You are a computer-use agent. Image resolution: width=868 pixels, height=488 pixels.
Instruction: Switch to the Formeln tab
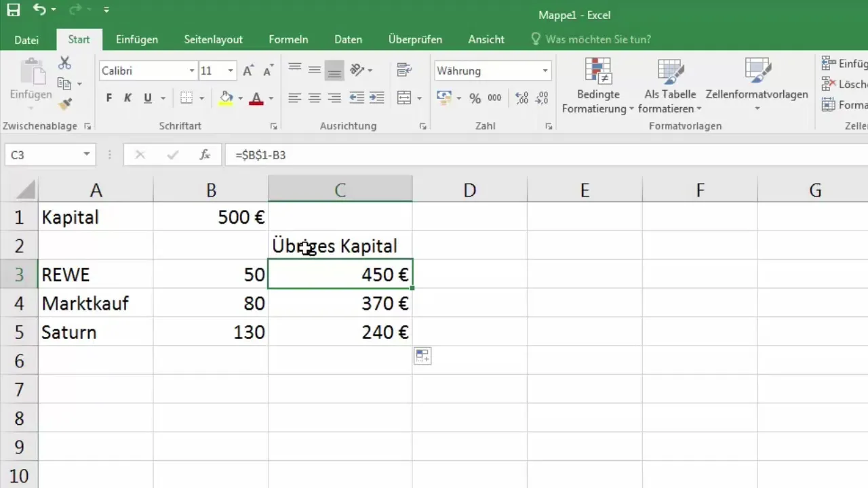[x=288, y=40]
